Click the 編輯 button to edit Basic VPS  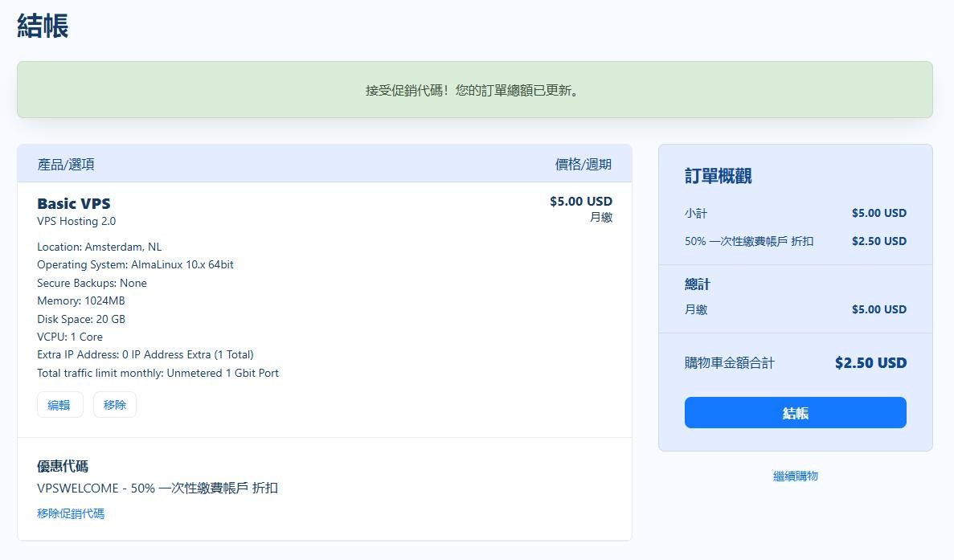(x=59, y=404)
